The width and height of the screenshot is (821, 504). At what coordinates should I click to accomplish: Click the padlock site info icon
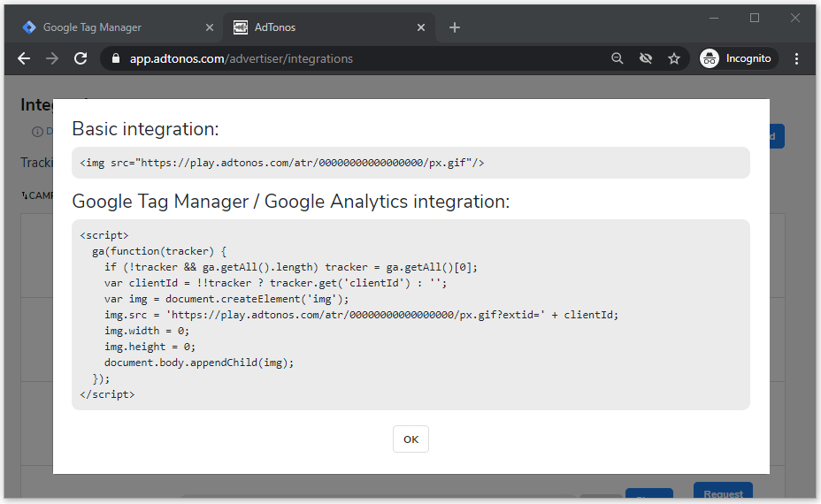[x=116, y=58]
